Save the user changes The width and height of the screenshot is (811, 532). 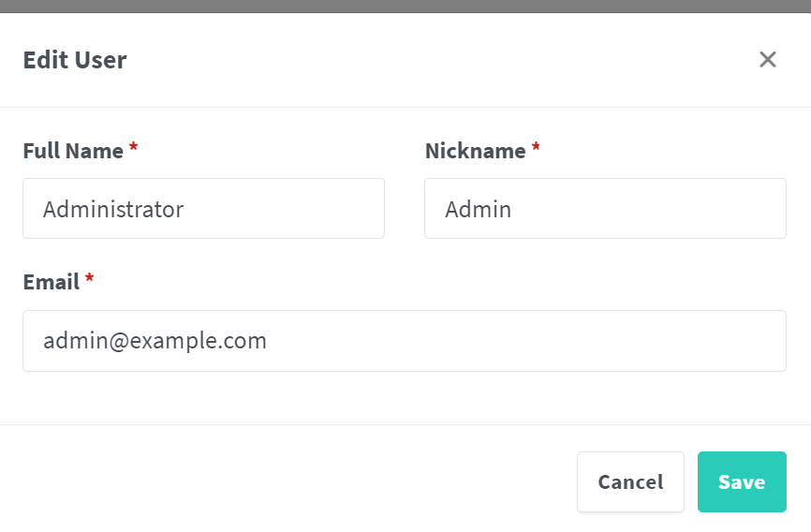tap(742, 482)
